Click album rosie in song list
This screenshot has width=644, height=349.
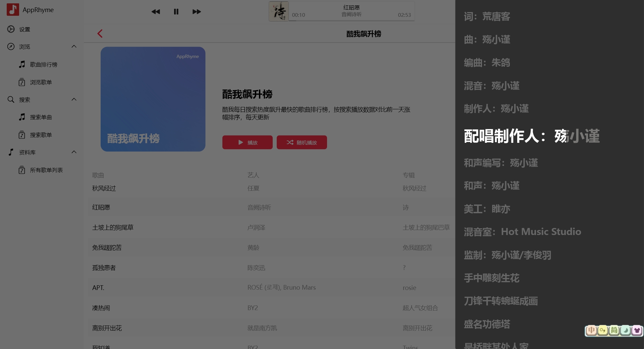pos(410,288)
